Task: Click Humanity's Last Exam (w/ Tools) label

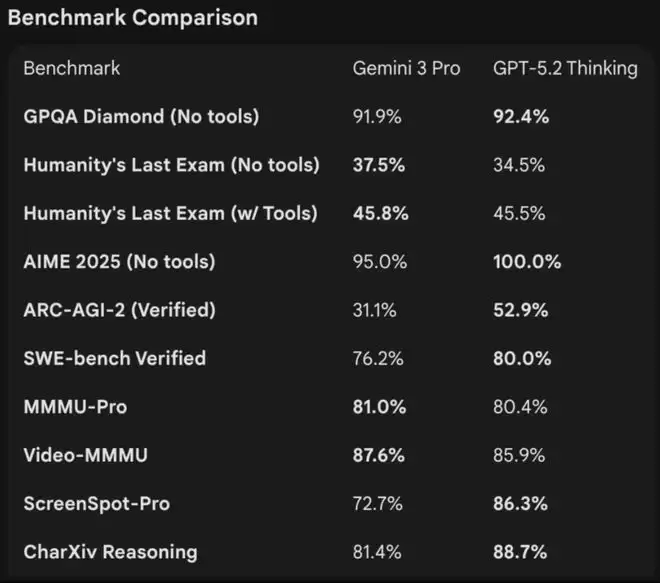Action: pos(171,213)
